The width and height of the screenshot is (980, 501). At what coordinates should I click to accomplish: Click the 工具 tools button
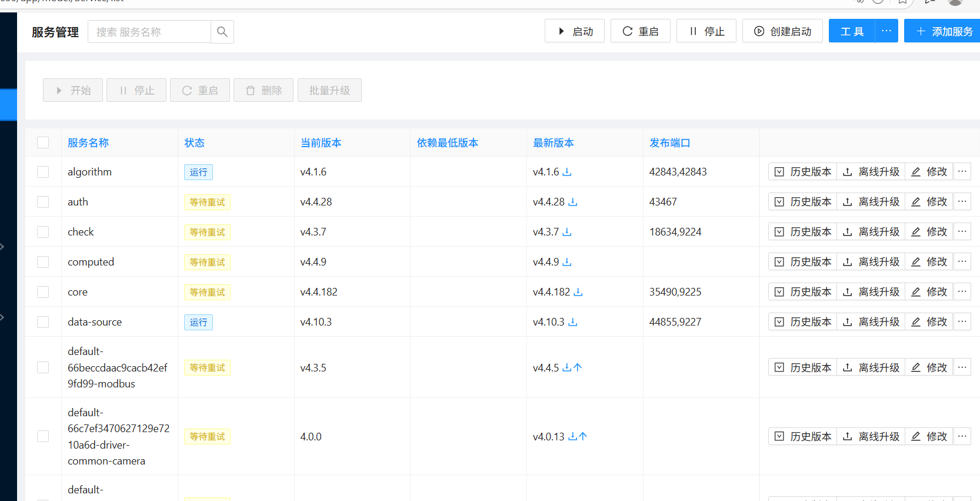(x=852, y=31)
